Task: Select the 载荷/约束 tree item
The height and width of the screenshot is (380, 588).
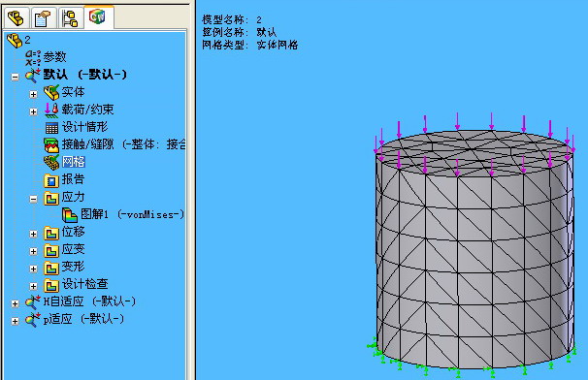Action: point(87,110)
